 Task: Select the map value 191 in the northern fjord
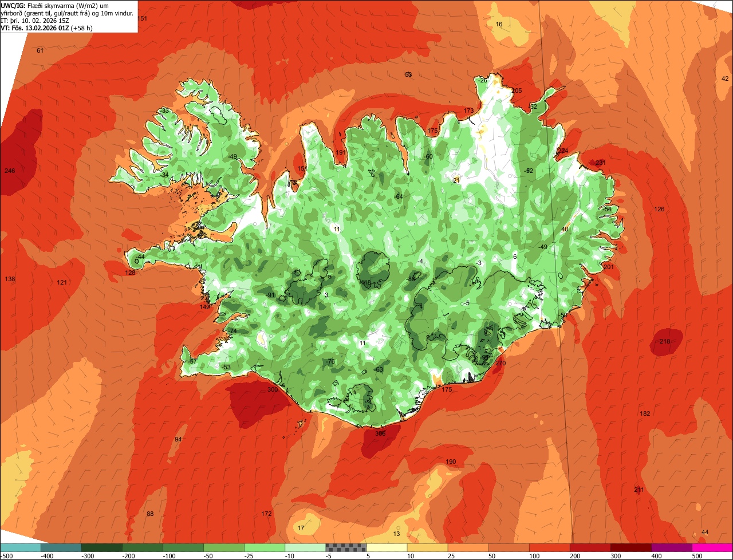tap(341, 152)
